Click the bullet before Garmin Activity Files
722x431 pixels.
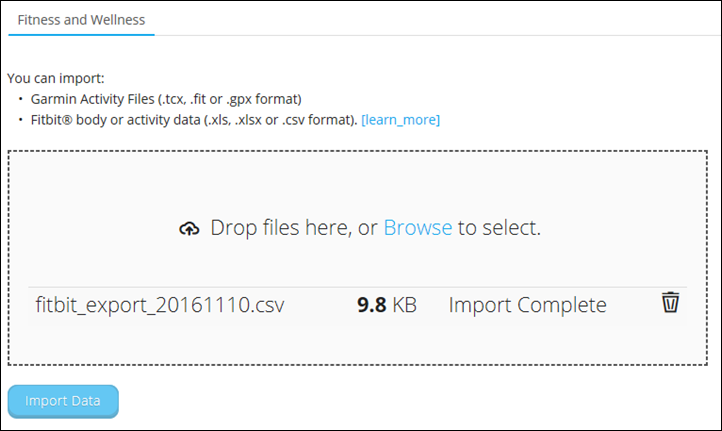click(x=21, y=99)
